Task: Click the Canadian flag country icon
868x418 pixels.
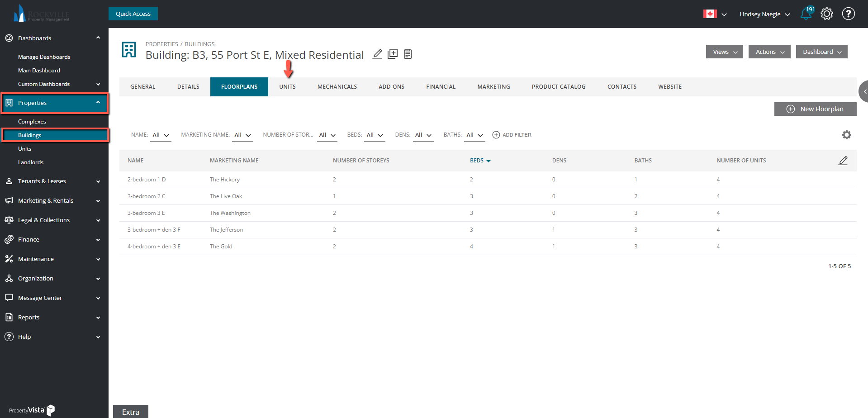Action: [710, 14]
